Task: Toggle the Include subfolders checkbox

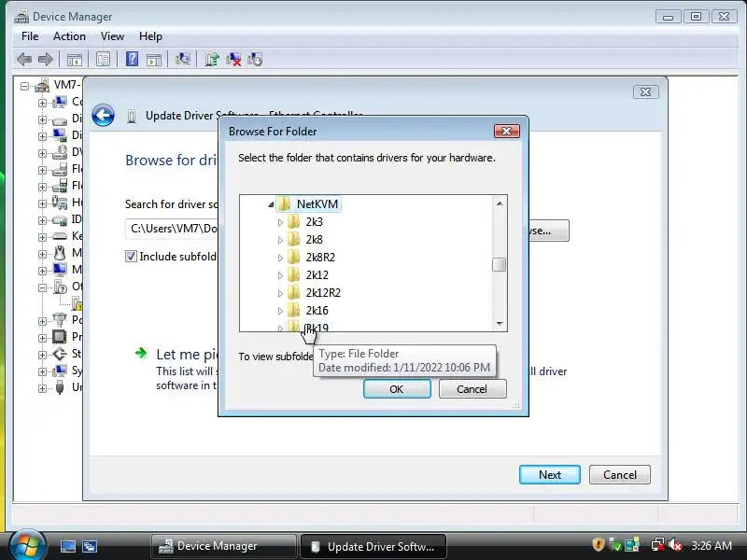Action: pyautogui.click(x=131, y=256)
